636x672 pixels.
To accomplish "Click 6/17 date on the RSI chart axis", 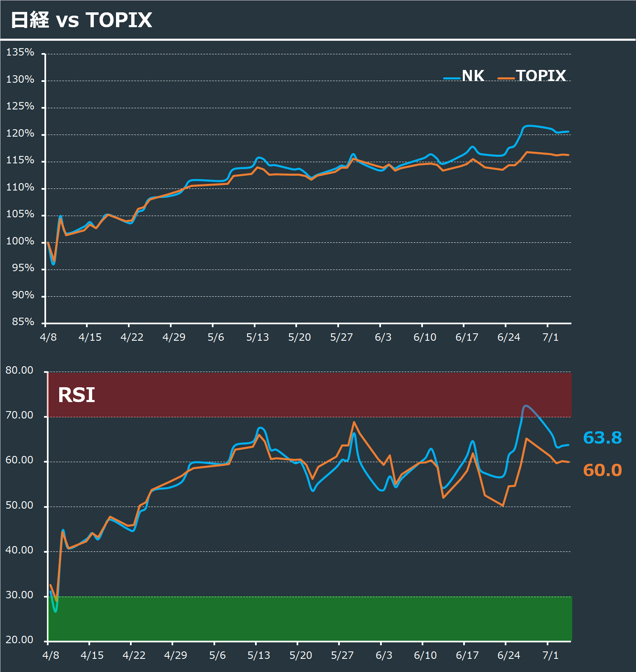I will pyautogui.click(x=467, y=655).
